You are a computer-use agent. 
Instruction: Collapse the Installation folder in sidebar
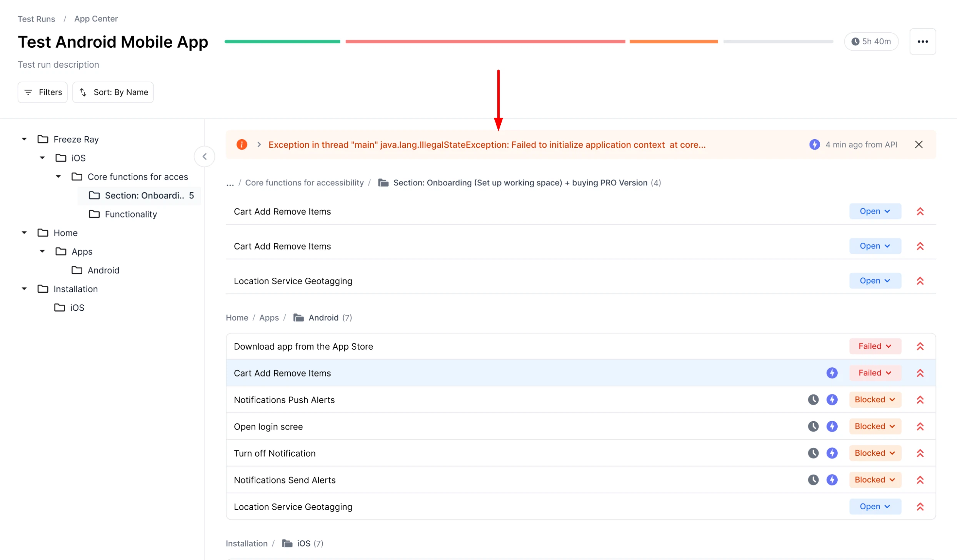pos(23,288)
